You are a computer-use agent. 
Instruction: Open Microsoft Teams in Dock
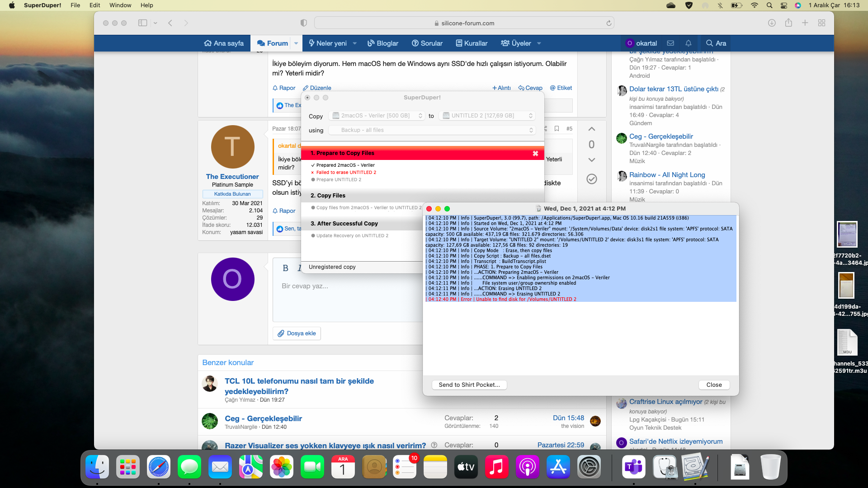[x=634, y=467]
